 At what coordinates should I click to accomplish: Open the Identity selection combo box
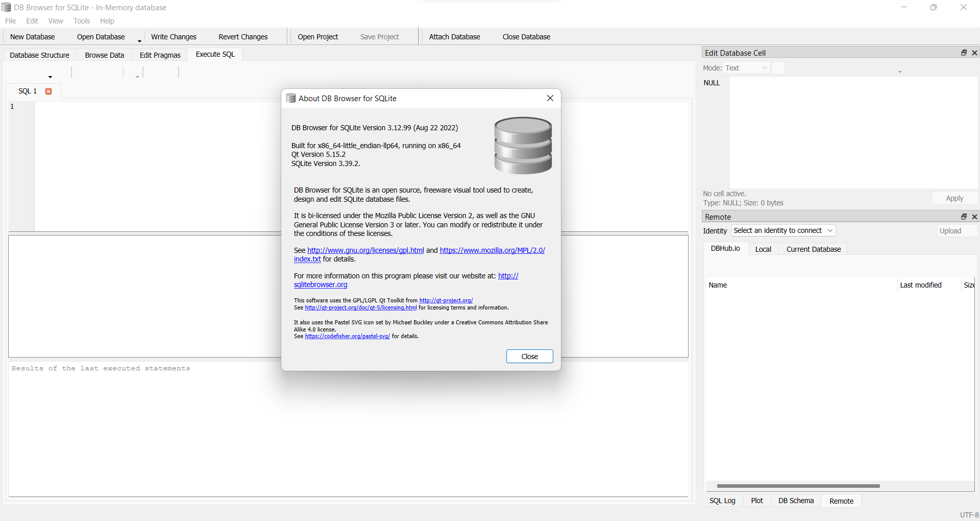[x=783, y=230]
